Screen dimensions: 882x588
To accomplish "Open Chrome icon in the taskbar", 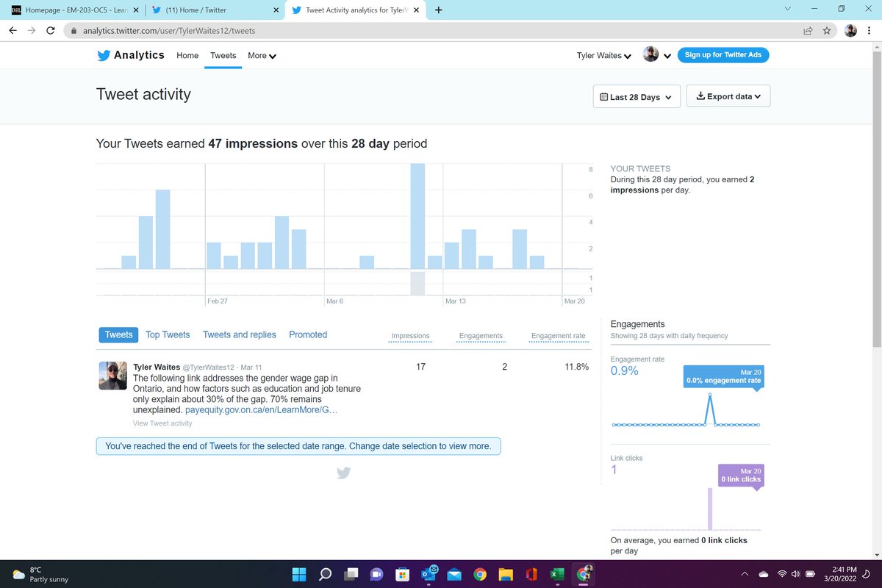I will pyautogui.click(x=480, y=574).
